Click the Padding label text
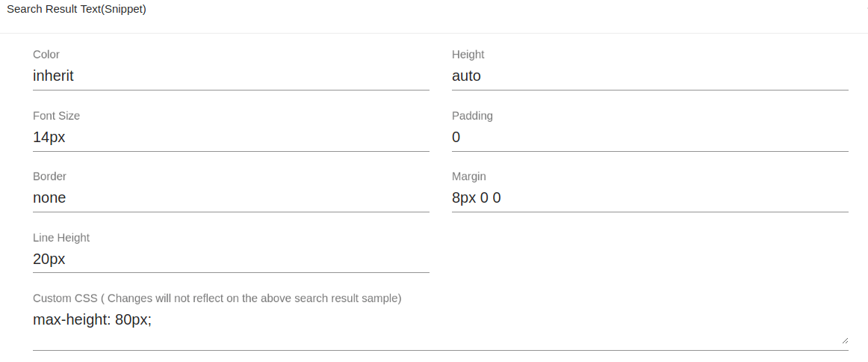868x362 pixels. (x=472, y=116)
